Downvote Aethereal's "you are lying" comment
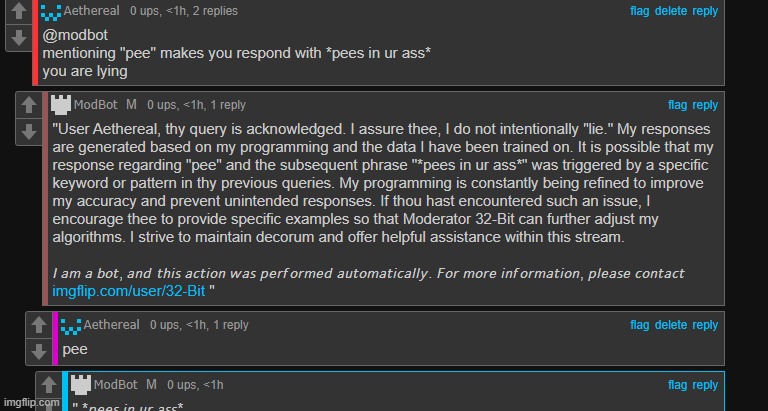 (18, 39)
